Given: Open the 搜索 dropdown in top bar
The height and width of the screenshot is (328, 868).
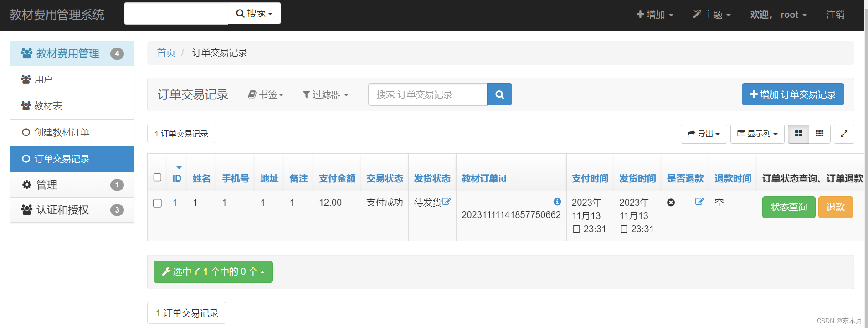Looking at the screenshot, I should click(x=254, y=13).
